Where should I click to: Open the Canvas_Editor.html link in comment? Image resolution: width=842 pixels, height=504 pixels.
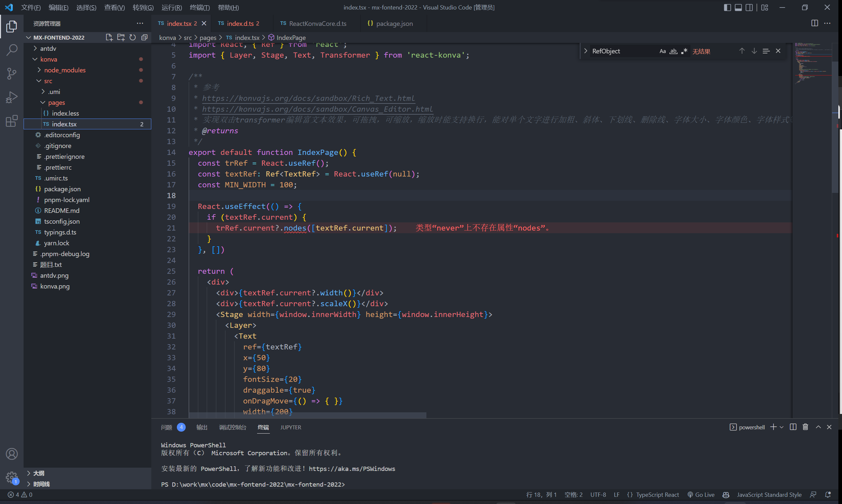[x=318, y=109]
